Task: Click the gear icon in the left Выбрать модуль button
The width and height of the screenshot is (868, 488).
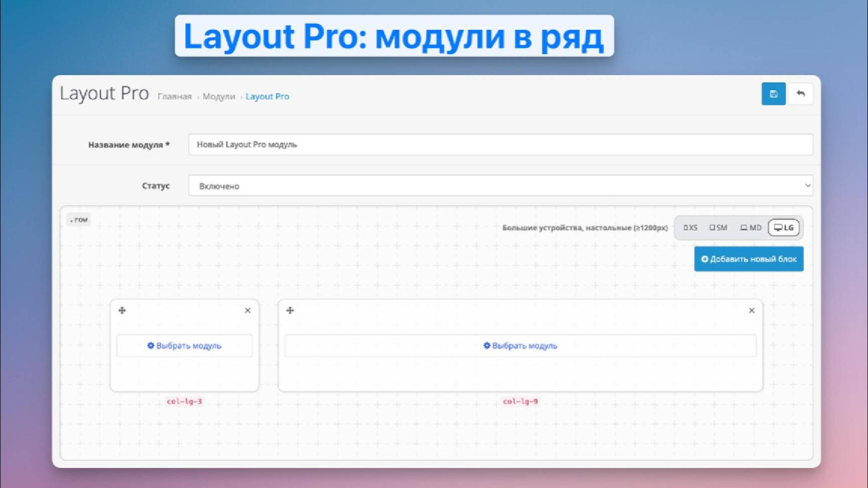Action: tap(151, 346)
